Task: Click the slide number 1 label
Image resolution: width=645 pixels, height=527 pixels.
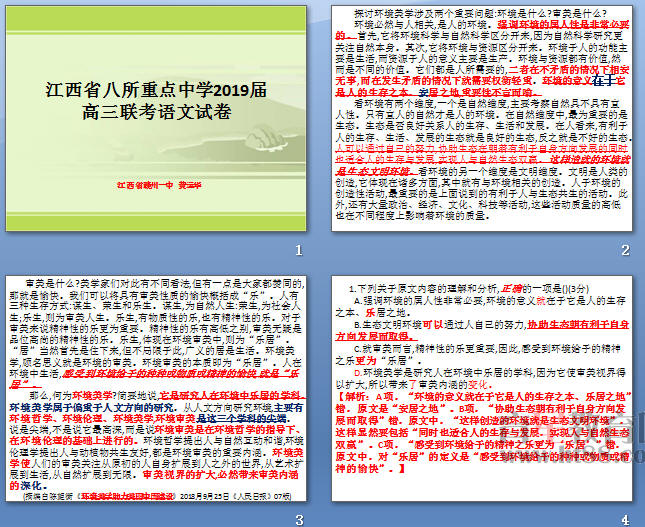Action: (297, 250)
